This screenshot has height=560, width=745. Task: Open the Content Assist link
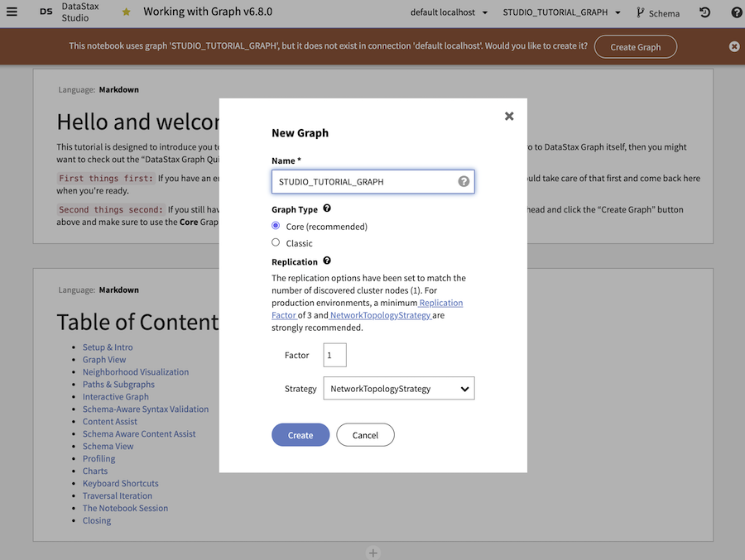[x=110, y=421]
